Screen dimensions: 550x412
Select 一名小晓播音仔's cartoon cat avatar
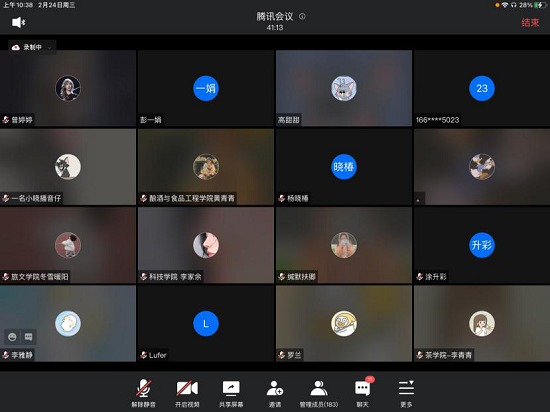(x=68, y=167)
